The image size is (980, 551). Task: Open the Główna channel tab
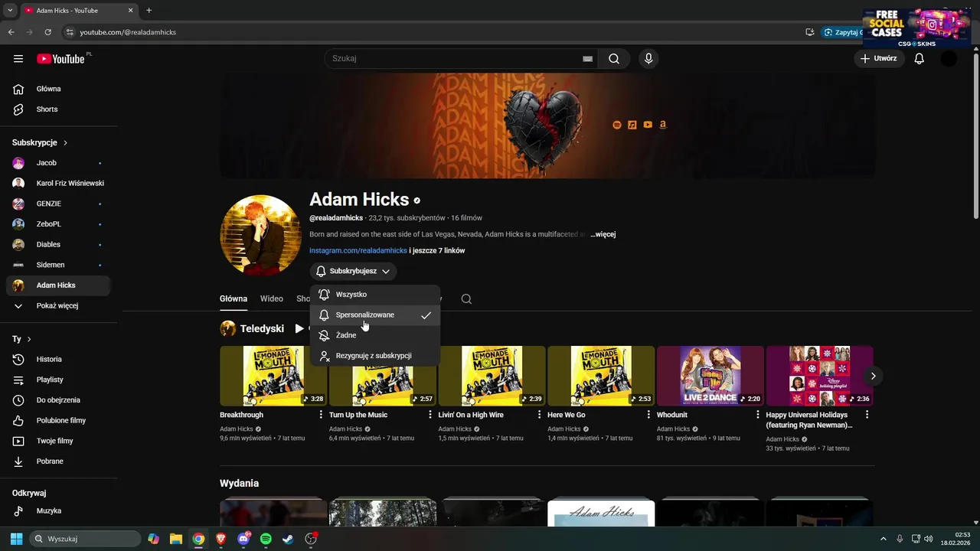click(234, 299)
